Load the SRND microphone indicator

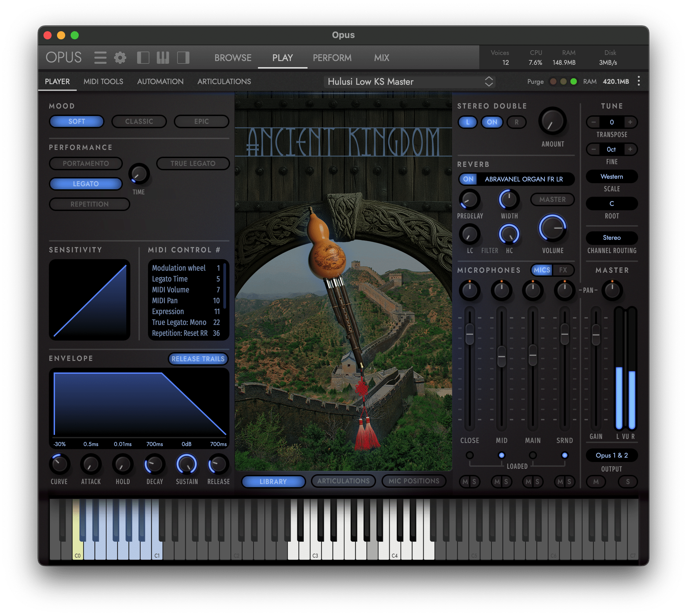pos(564,455)
